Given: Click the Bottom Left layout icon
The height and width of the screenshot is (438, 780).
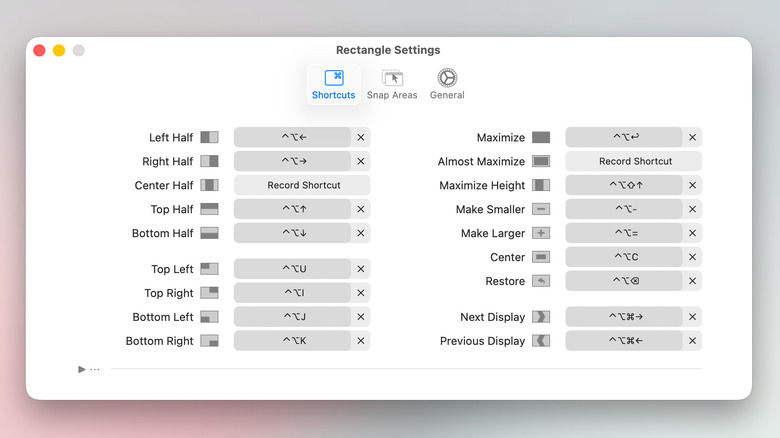Looking at the screenshot, I should click(x=209, y=317).
